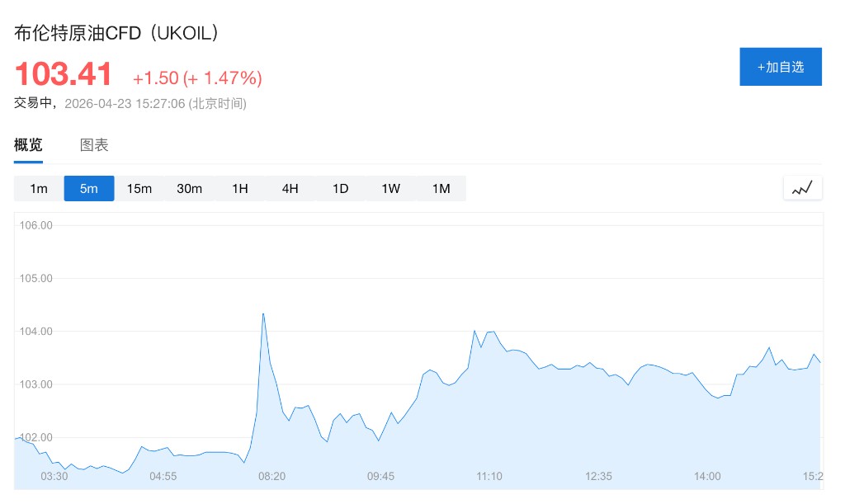Click the current price 103.41
Image resolution: width=845 pixels, height=504 pixels.
64,75
